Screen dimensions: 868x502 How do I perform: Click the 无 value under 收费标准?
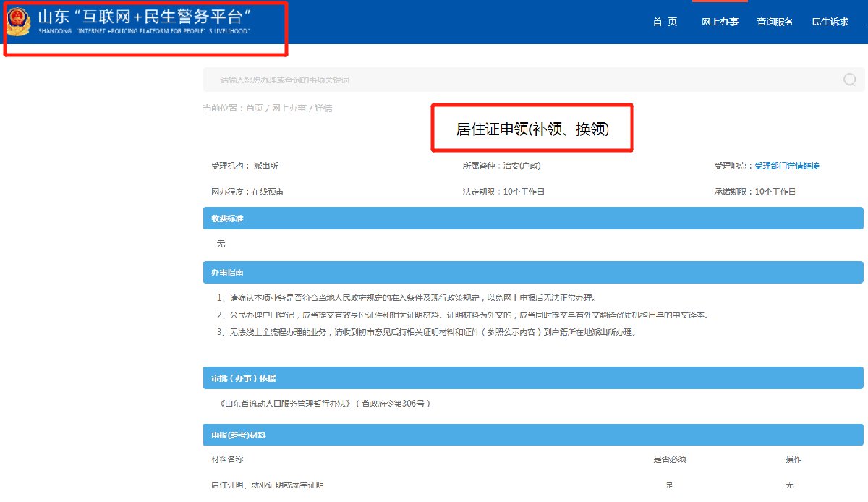tap(221, 244)
